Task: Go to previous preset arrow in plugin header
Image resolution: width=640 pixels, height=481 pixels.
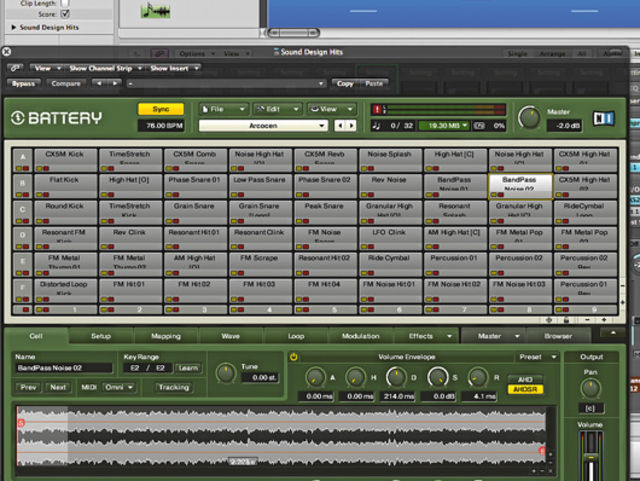Action: click(x=99, y=83)
